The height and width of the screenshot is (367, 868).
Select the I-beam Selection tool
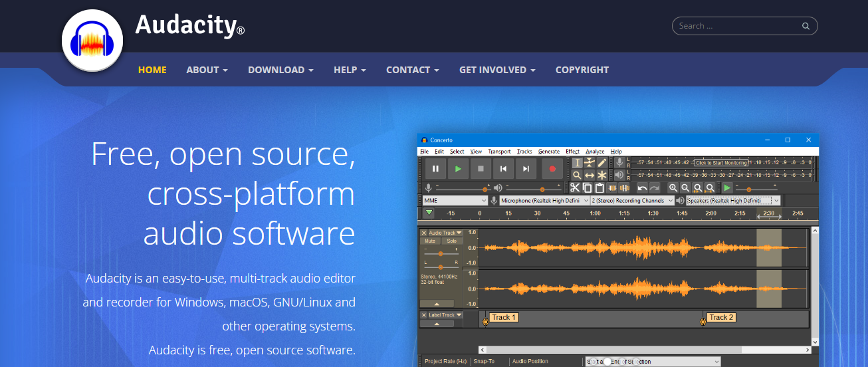[x=577, y=163]
